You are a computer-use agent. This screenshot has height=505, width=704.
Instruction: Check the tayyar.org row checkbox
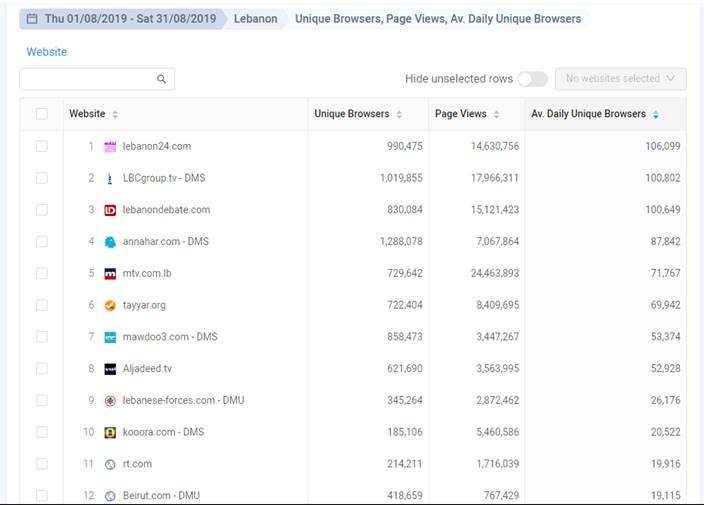click(x=42, y=305)
